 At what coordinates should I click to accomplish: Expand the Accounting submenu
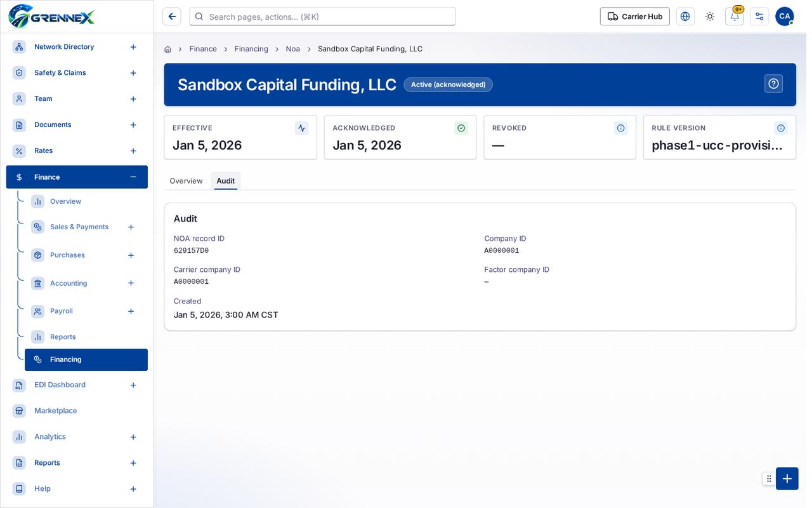coord(131,283)
